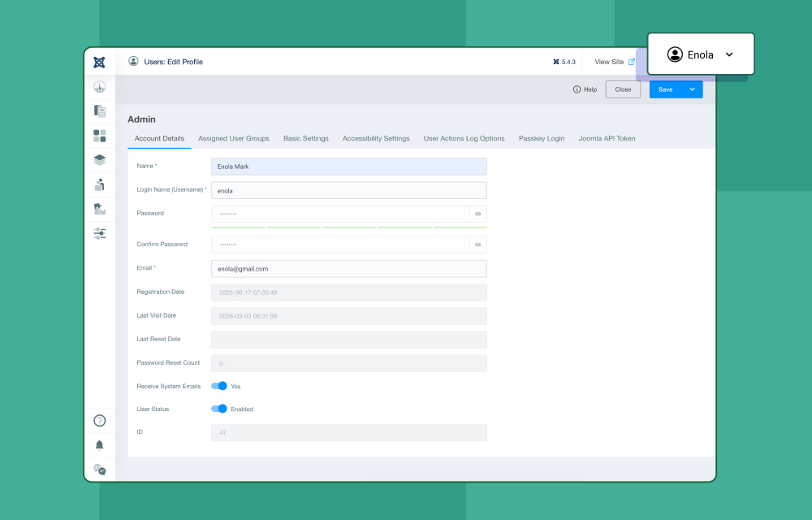The image size is (812, 520).
Task: Switch to the Passkey Login tab
Action: pos(542,138)
